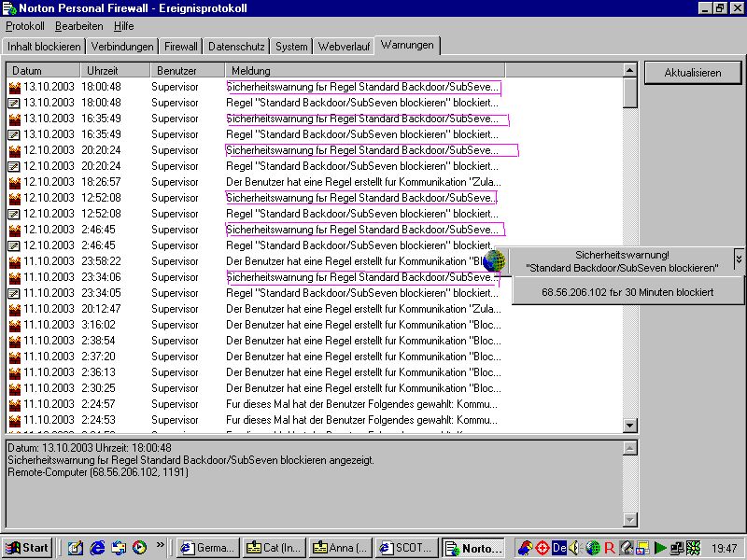Select the Warnungen tab
Image resolution: width=747 pixels, height=560 pixels.
407,45
